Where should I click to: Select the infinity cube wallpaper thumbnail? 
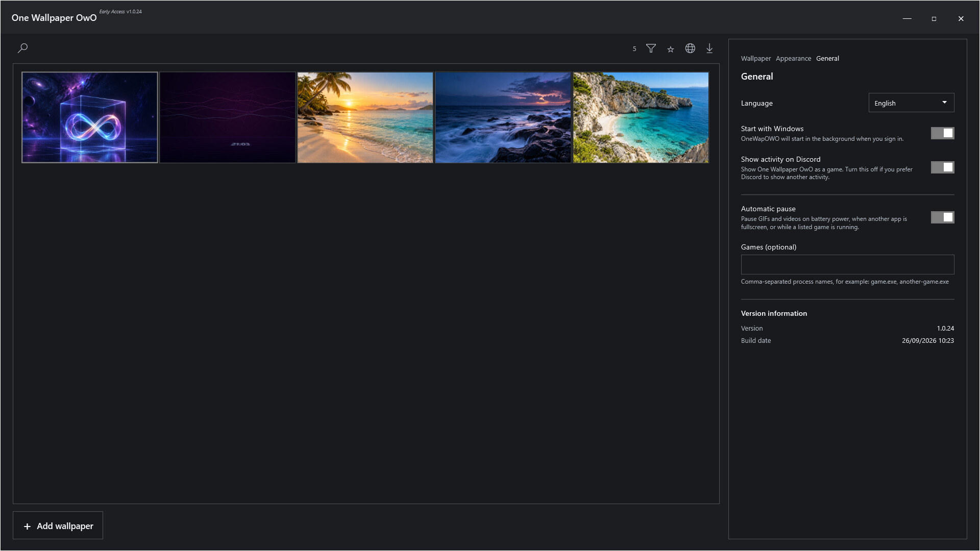(90, 117)
